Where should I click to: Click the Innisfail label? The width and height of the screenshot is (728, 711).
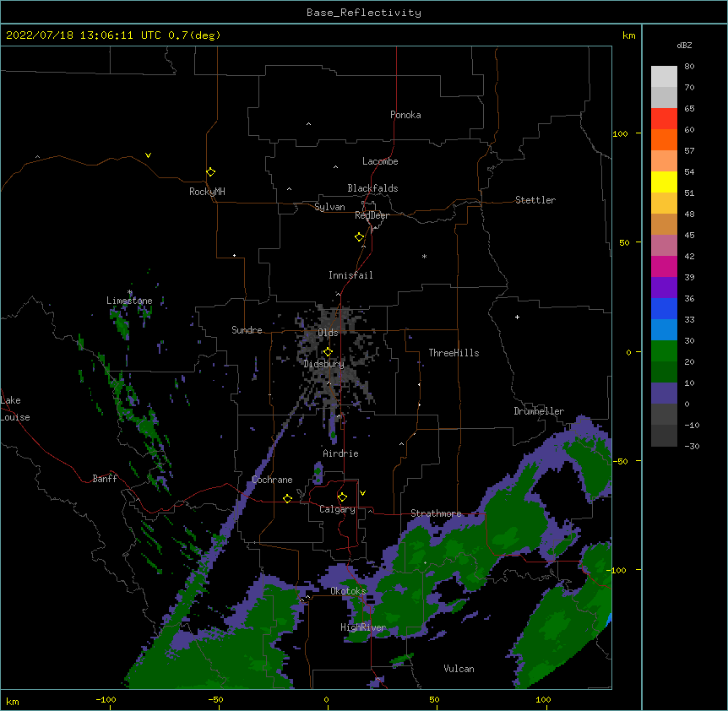(350, 275)
